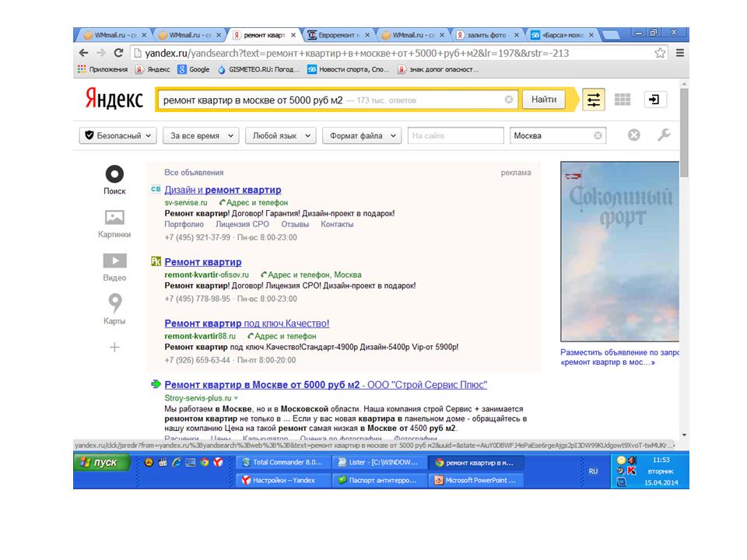Switch to Видео search

click(x=114, y=267)
